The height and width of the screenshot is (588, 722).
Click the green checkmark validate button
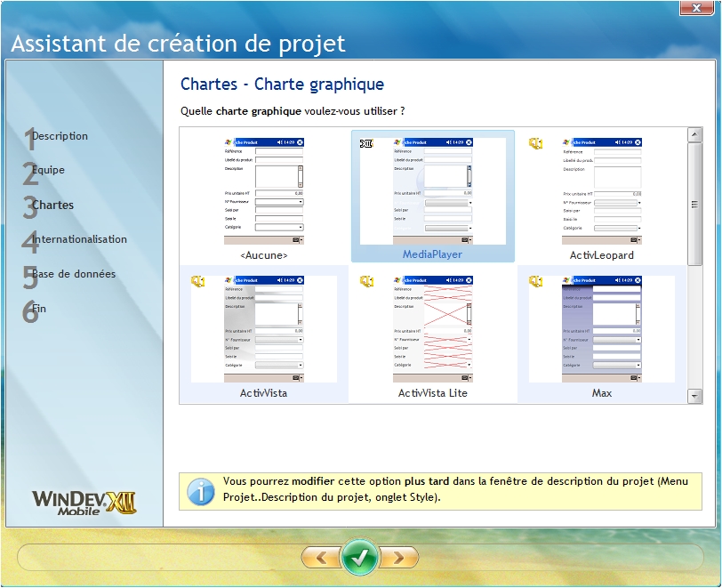pyautogui.click(x=359, y=557)
